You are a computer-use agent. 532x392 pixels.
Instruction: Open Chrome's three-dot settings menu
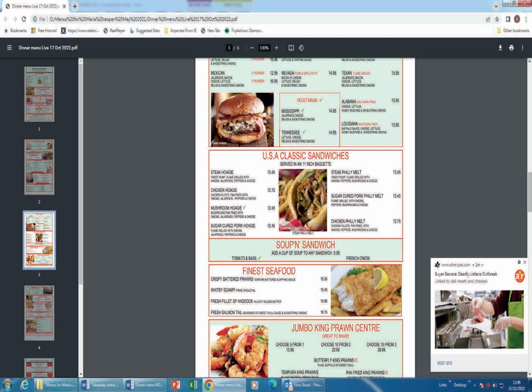click(527, 19)
